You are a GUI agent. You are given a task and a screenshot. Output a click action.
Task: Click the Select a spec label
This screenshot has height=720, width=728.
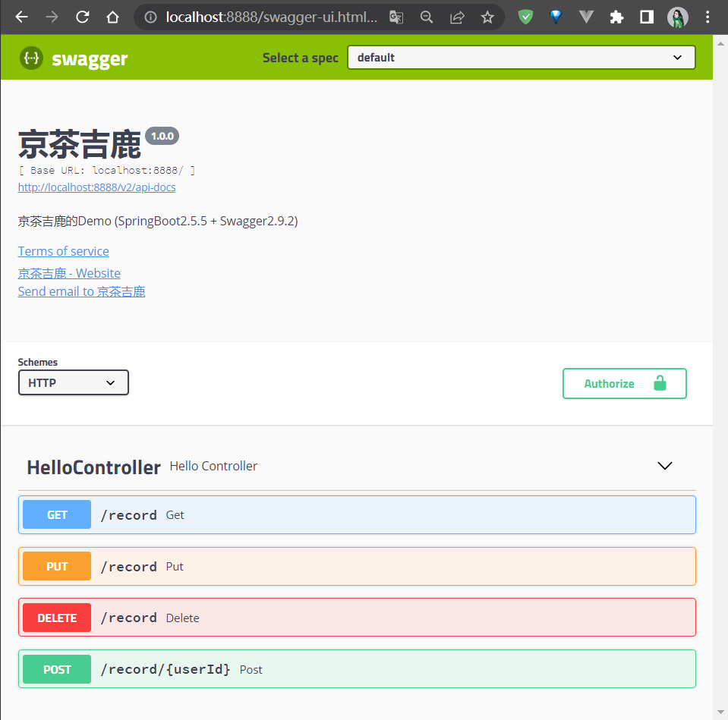tap(301, 58)
